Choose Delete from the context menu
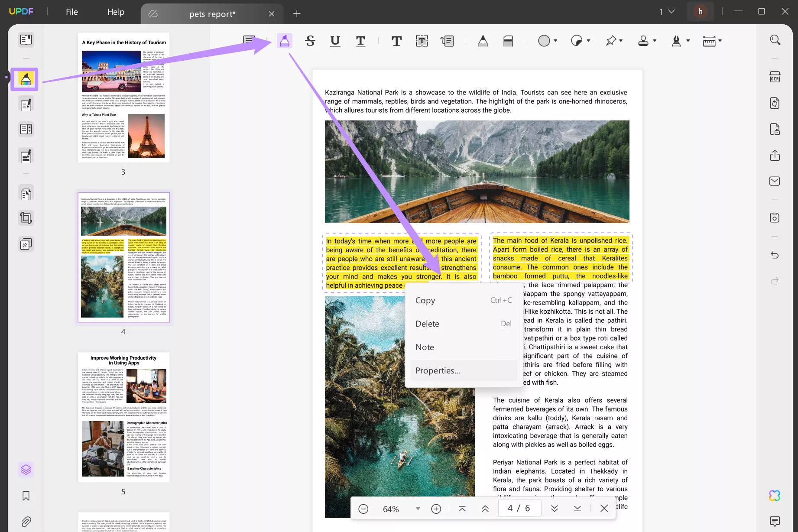798x532 pixels. pyautogui.click(x=464, y=324)
